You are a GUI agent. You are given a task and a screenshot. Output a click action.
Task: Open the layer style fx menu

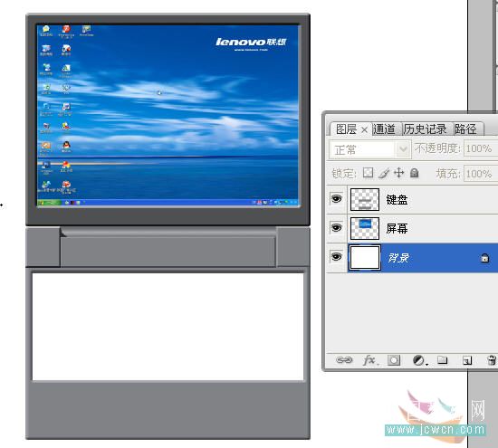[370, 360]
